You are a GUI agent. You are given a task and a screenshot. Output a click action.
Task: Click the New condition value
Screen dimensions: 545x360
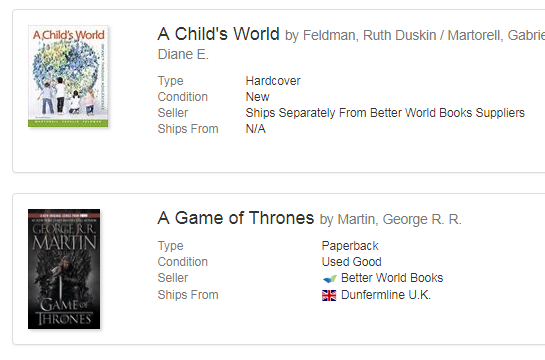[x=258, y=97]
